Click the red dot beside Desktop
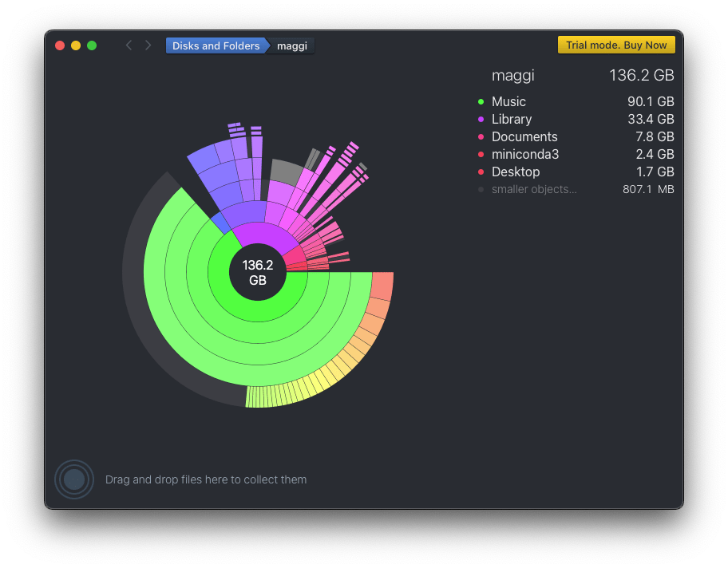The width and height of the screenshot is (728, 568). pyautogui.click(x=481, y=172)
